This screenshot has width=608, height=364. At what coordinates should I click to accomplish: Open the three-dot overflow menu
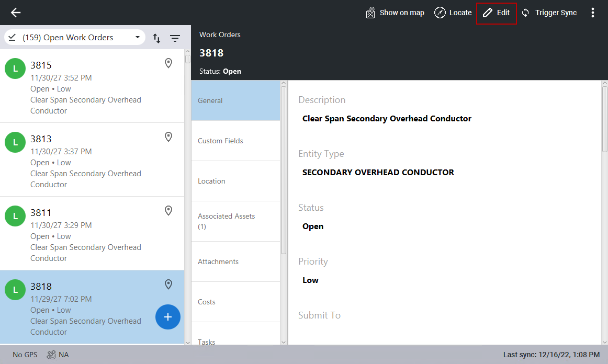[592, 13]
